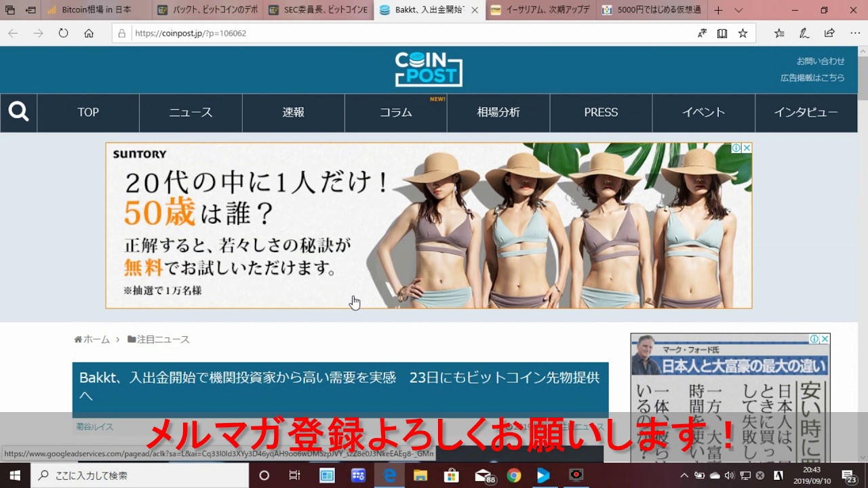
Task: Open File Explorer from taskbar
Action: pyautogui.click(x=420, y=475)
